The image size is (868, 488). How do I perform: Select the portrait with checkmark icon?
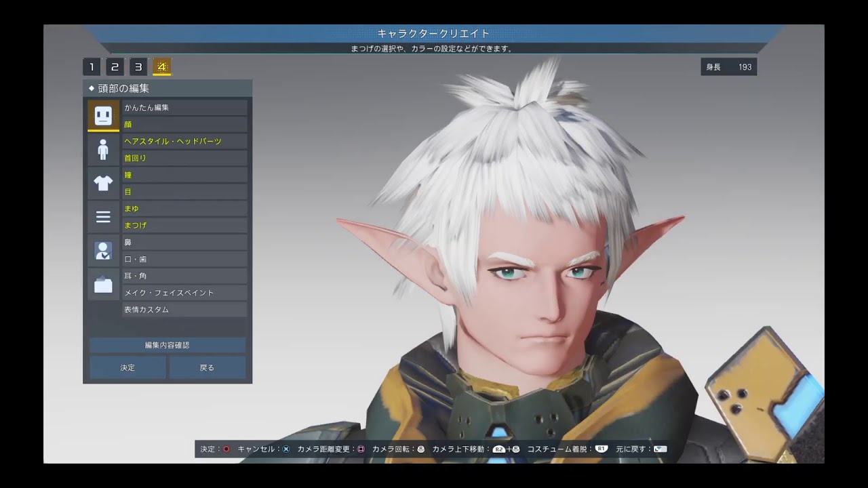coord(103,251)
